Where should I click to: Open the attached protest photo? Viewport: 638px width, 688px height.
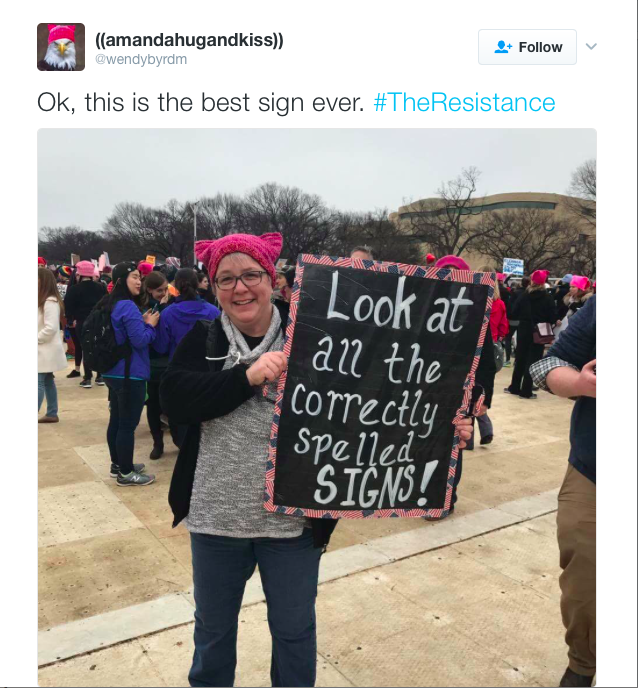pos(317,407)
